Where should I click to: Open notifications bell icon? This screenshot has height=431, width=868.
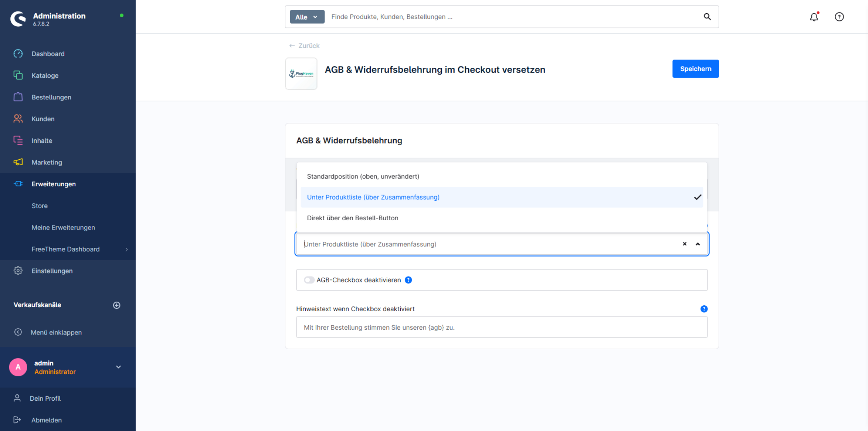point(814,17)
